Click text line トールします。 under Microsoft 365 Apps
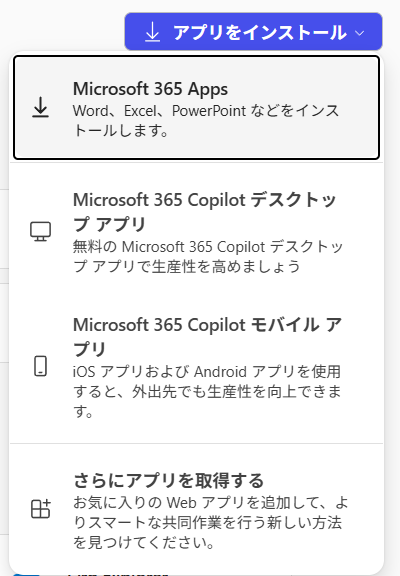The width and height of the screenshot is (400, 576). pos(121,130)
